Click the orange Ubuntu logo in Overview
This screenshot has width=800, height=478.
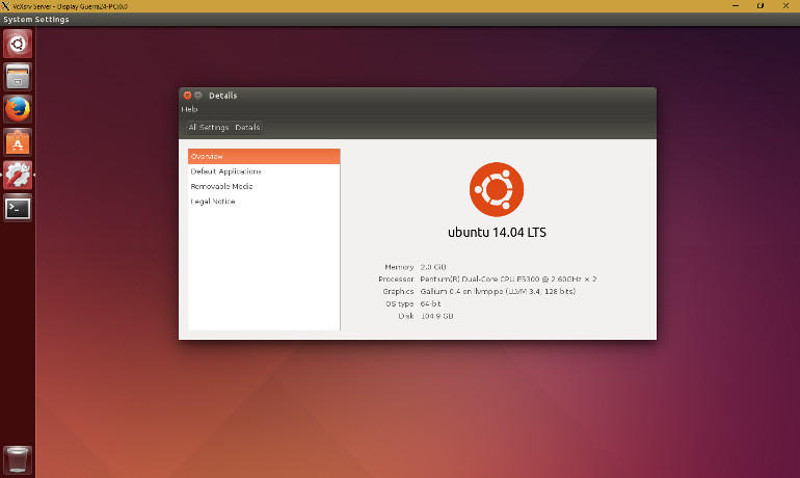click(x=497, y=189)
